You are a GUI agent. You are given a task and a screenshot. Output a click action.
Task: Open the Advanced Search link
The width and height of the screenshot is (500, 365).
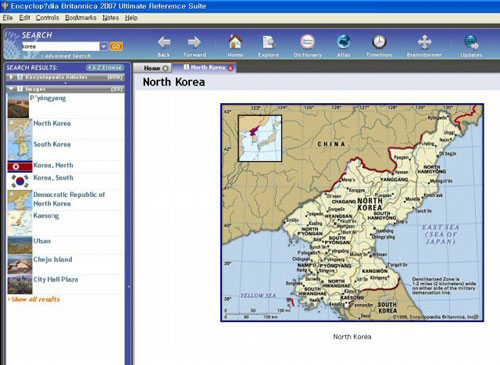click(68, 56)
